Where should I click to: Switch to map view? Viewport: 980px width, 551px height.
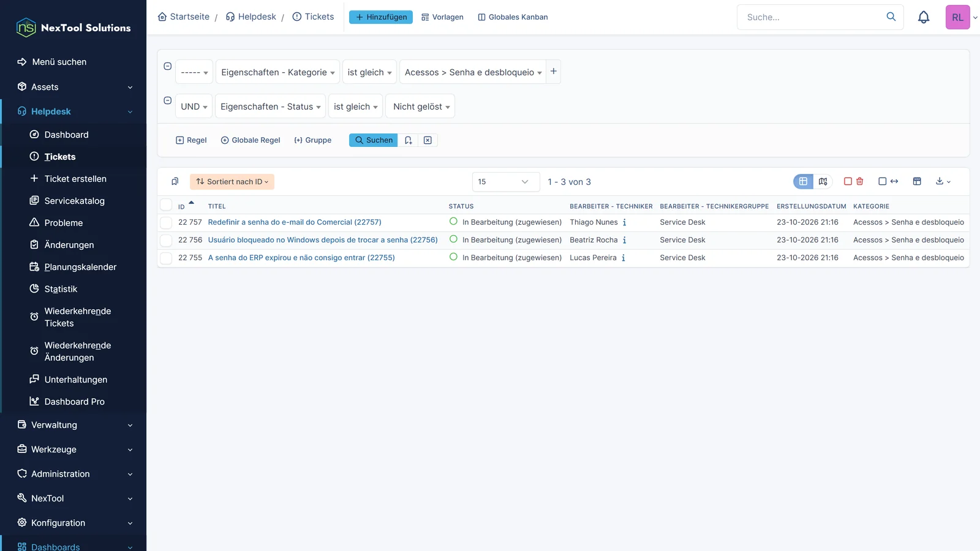click(823, 181)
